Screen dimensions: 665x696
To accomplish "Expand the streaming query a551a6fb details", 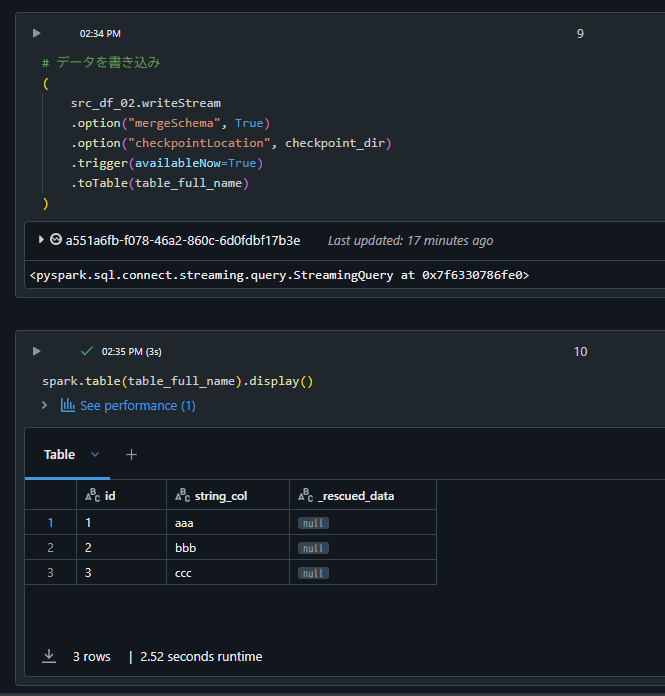I will [x=41, y=240].
